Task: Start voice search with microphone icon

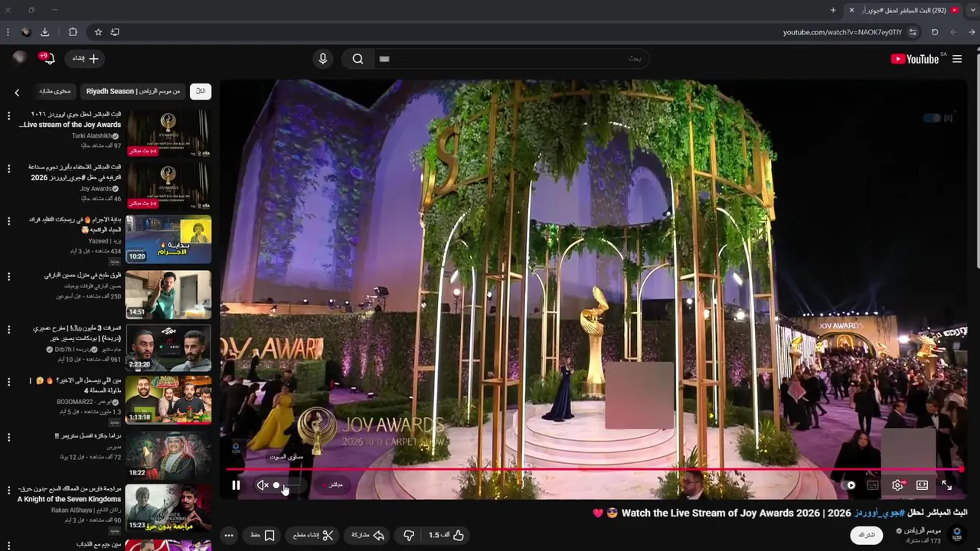Action: coord(322,59)
